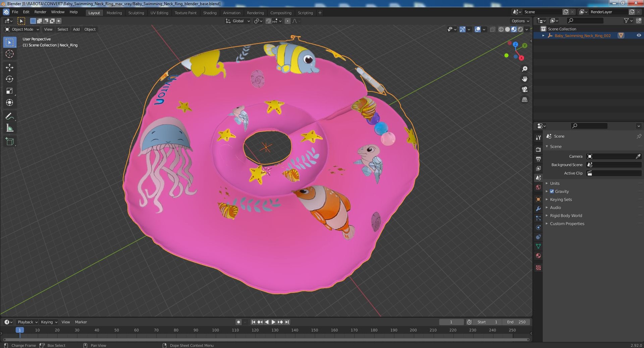Expand the Rigid Body World panel
This screenshot has width=644, height=348.
click(566, 216)
